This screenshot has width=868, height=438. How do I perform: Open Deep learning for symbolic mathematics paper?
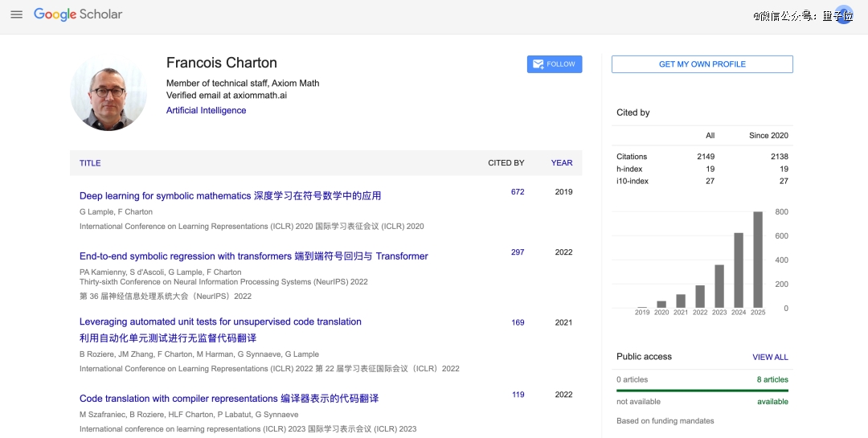pyautogui.click(x=230, y=195)
